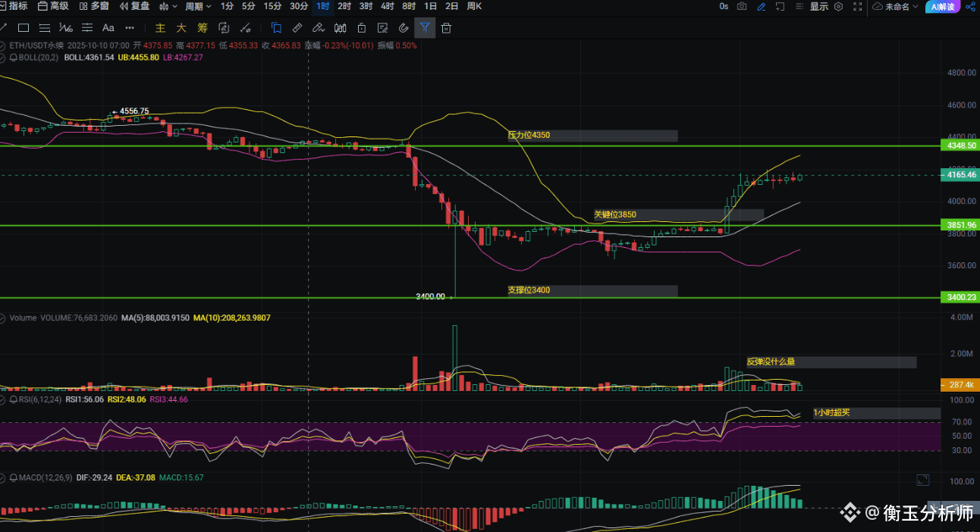
Task: Select the rectangle drawing tool
Action: click(24, 28)
